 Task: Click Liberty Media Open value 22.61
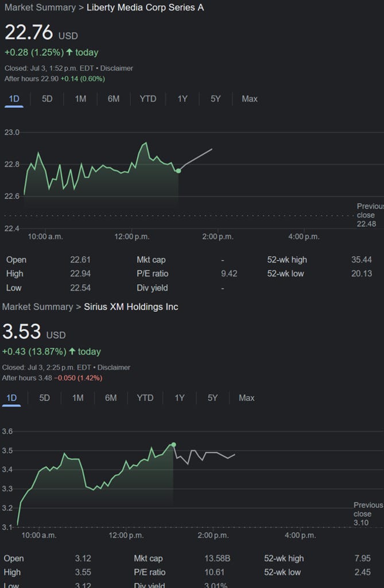[80, 260]
